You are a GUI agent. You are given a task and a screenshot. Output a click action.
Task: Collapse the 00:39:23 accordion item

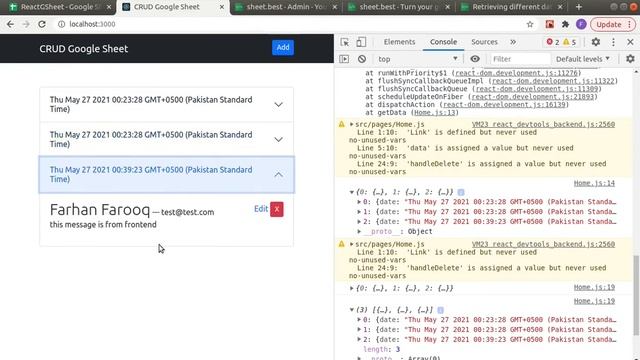(167, 174)
